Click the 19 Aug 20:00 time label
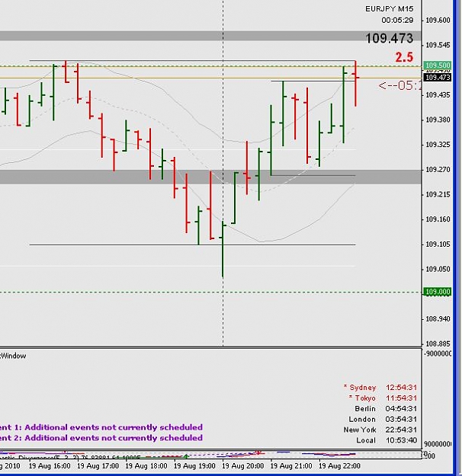Image resolution: width=462 pixels, height=476 pixels. (243, 465)
